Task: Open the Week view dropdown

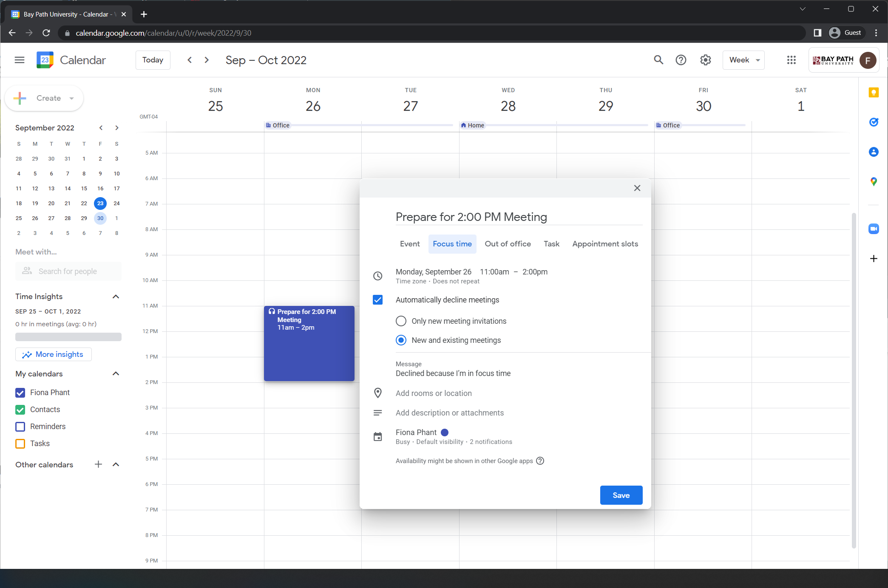Action: click(x=743, y=60)
